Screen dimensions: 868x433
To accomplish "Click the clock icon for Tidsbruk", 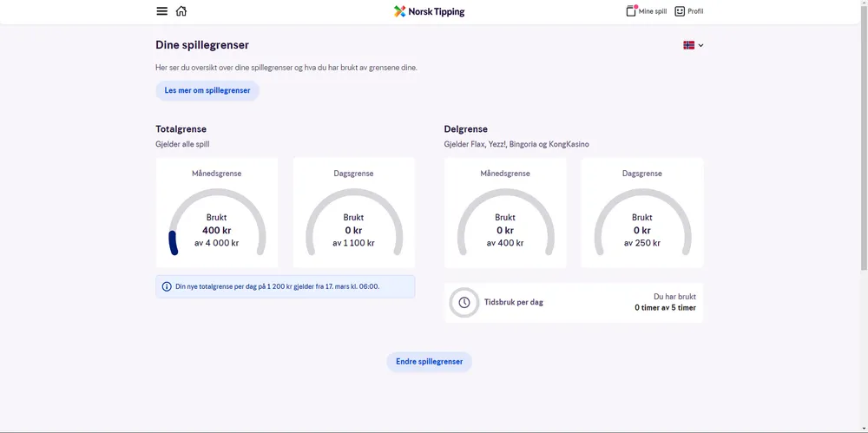I will point(464,303).
